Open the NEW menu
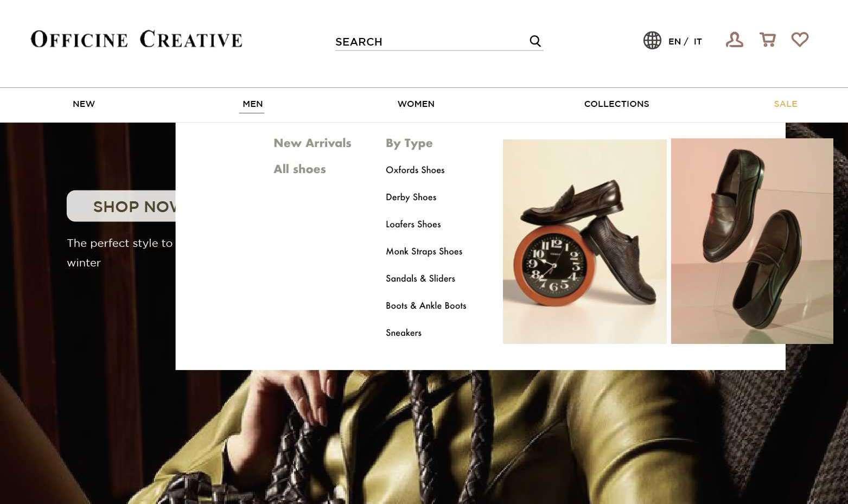 pos(84,104)
